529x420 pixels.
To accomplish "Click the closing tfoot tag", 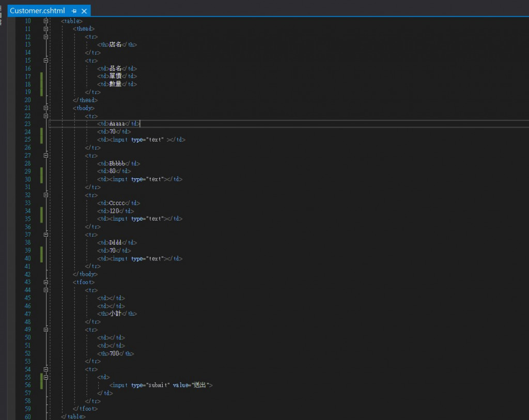I will point(85,409).
